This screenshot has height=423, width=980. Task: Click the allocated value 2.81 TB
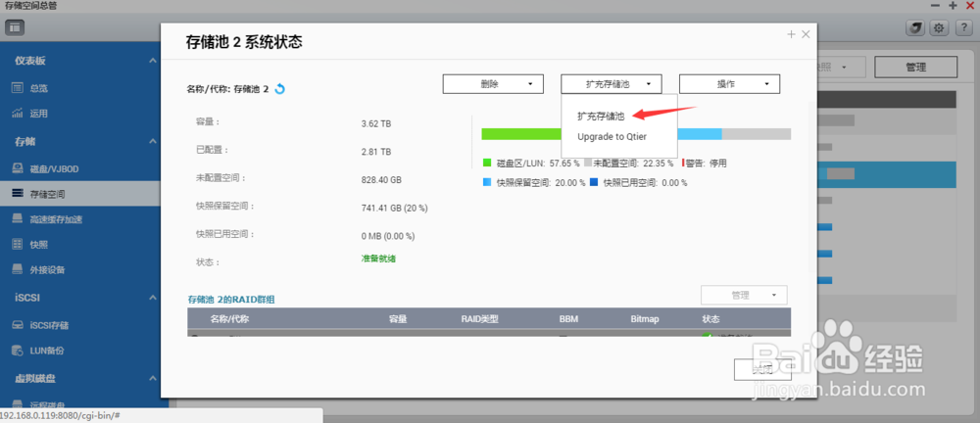click(x=376, y=152)
